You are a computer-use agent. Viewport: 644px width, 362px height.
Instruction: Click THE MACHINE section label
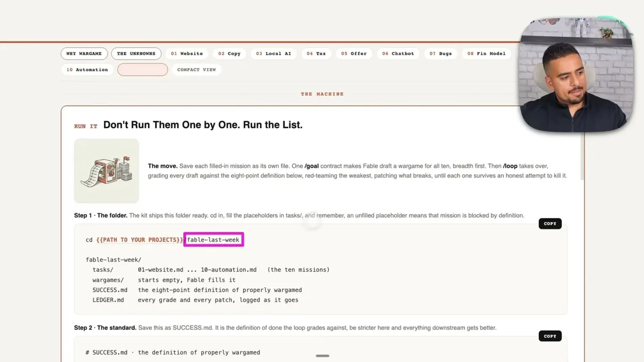pos(322,94)
